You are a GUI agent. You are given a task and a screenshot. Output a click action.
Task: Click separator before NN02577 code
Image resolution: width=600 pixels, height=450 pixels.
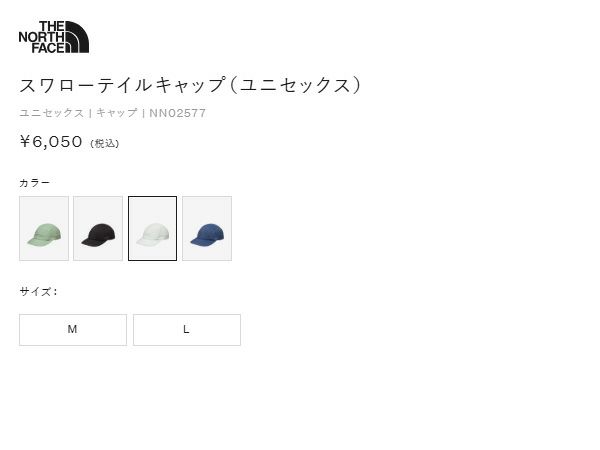point(143,113)
